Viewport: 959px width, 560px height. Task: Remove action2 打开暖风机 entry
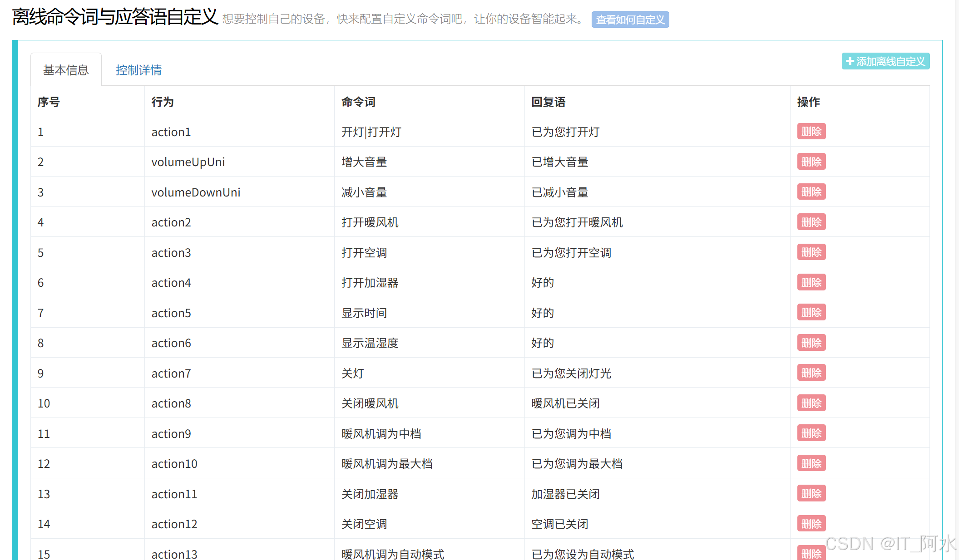coord(811,222)
